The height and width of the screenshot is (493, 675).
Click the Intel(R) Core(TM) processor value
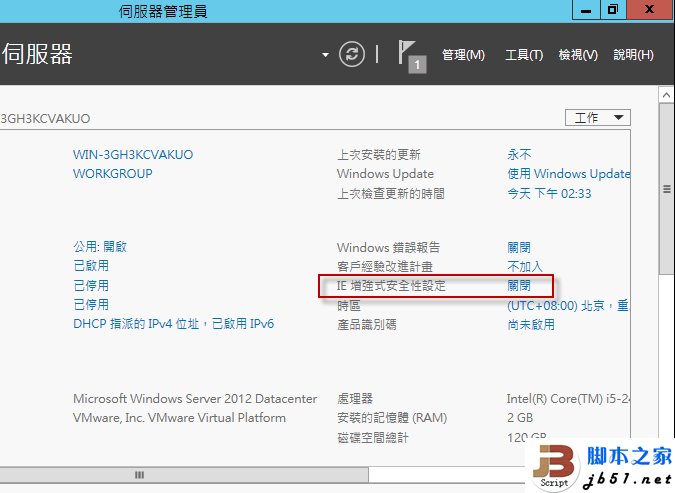point(568,399)
